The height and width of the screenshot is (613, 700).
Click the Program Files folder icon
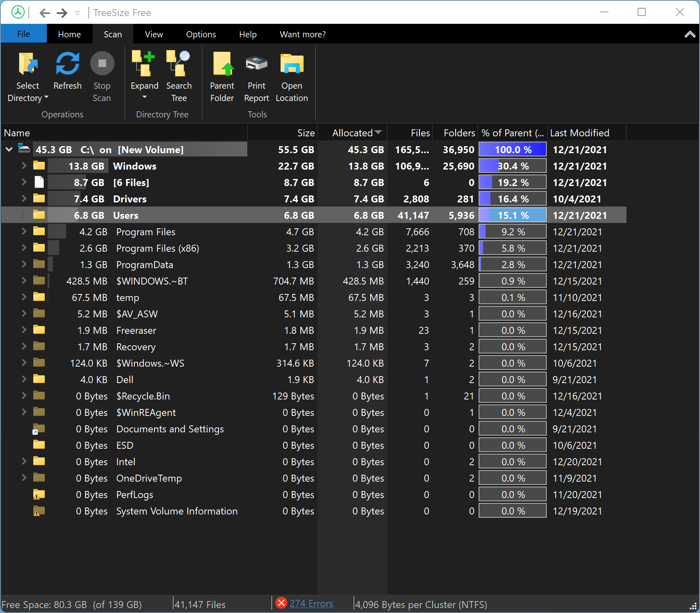pyautogui.click(x=39, y=231)
